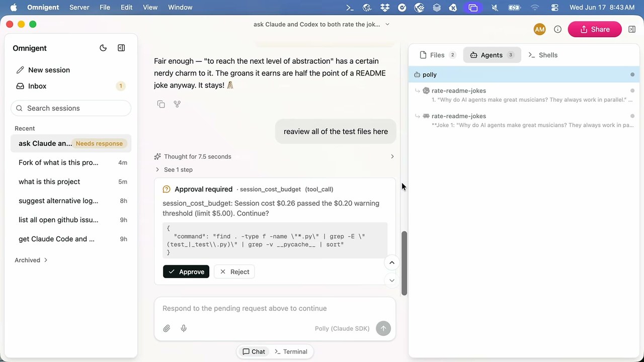Click the Search sessions field
The width and height of the screenshot is (644, 362).
[71, 108]
